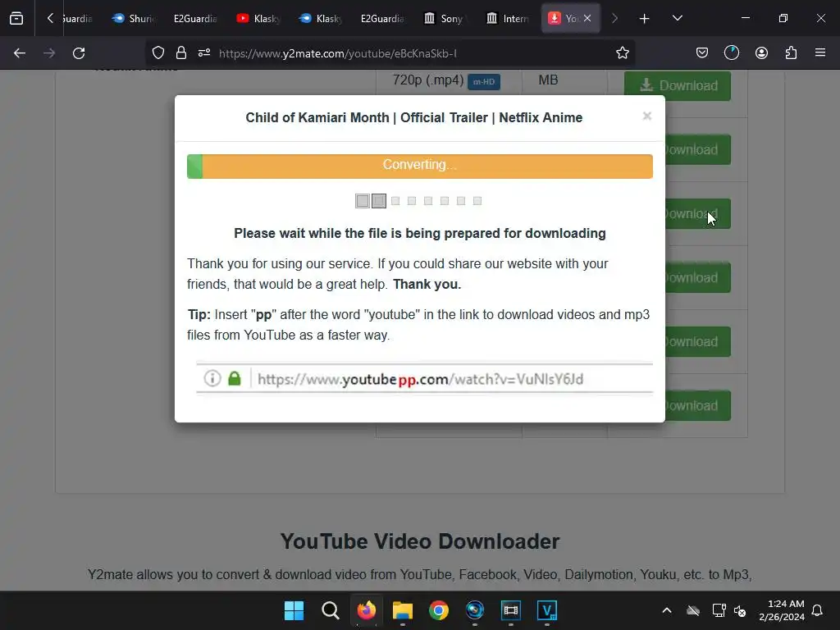Open the extensions puzzle icon
840x630 pixels.
click(x=791, y=52)
